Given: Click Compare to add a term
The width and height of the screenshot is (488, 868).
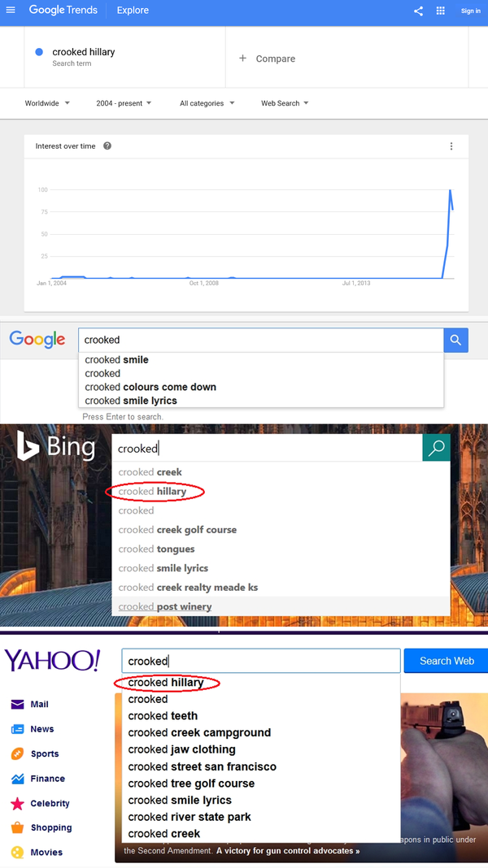Looking at the screenshot, I should point(268,59).
